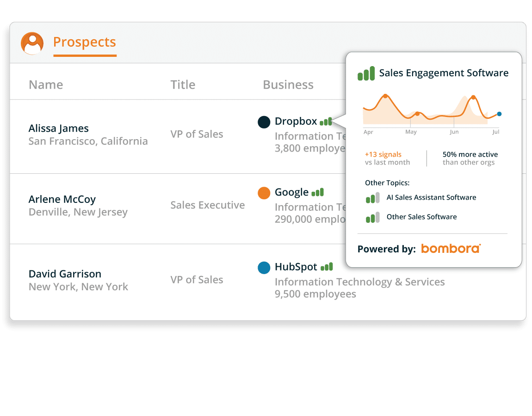Sort by the Name column header
Viewport: 532px width, 416px height.
coord(46,85)
